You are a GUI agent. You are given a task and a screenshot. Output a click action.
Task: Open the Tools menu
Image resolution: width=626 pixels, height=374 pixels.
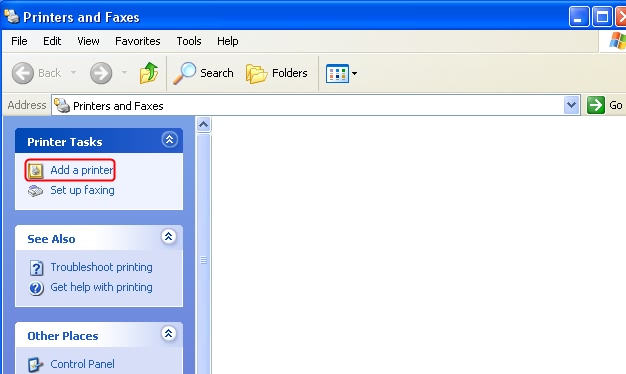189,41
